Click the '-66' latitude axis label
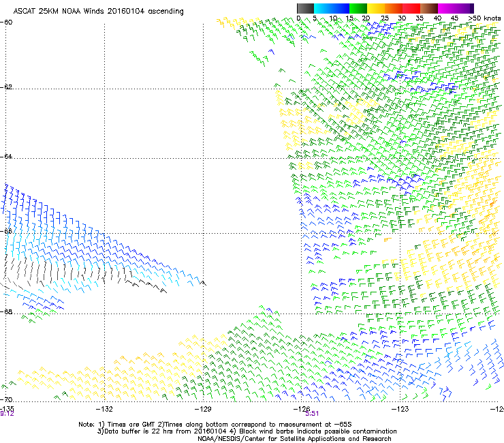Viewport: 504px width, 443px height. click(x=6, y=231)
